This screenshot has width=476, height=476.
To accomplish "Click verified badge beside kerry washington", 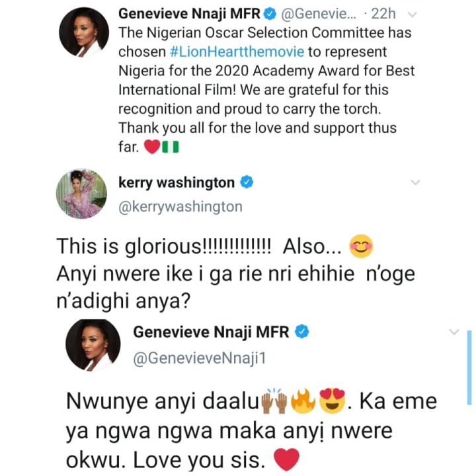I will 247,182.
